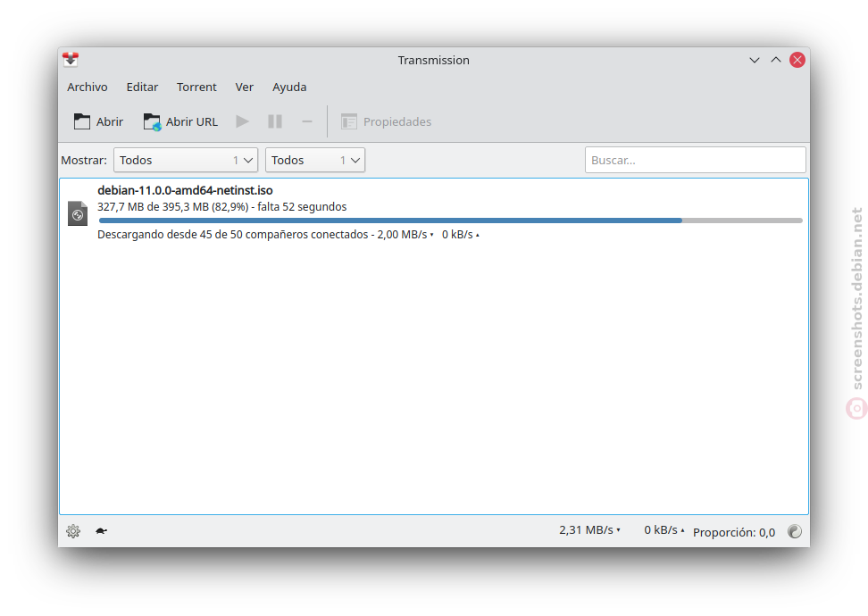Click the Transmission app icon in title bar
Image resolution: width=868 pixels, height=616 pixels.
tap(71, 60)
